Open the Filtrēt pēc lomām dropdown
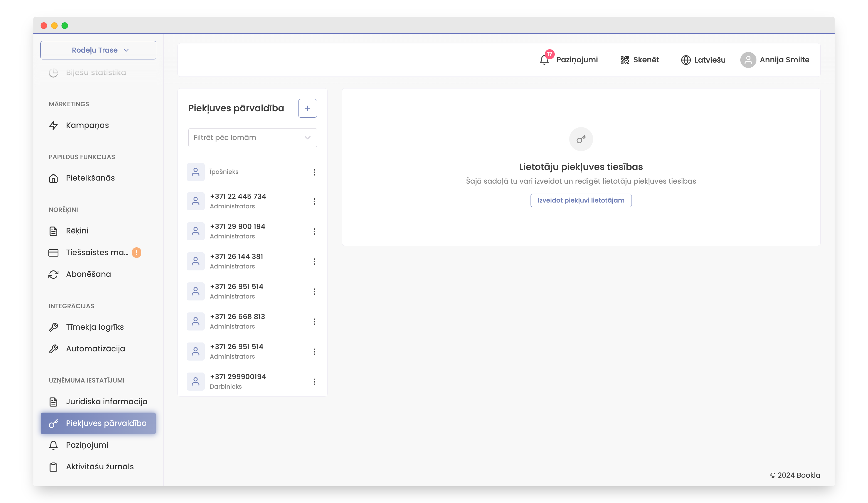 pyautogui.click(x=253, y=137)
